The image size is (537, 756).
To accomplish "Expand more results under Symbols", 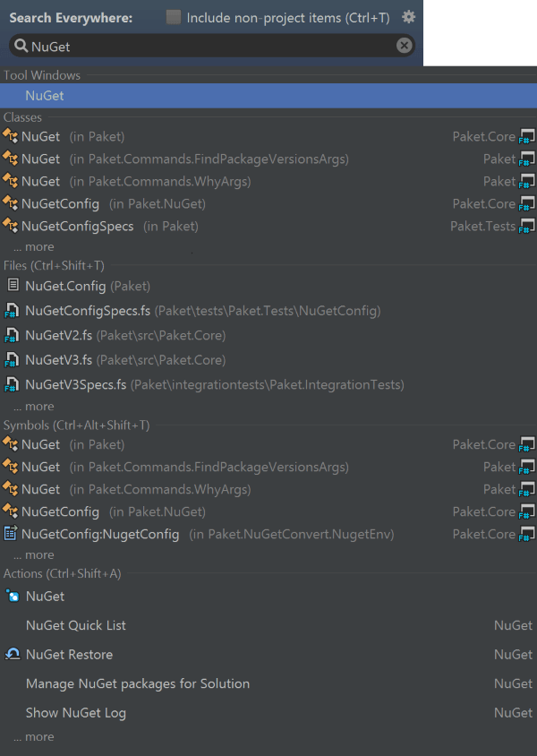I will click(x=32, y=554).
